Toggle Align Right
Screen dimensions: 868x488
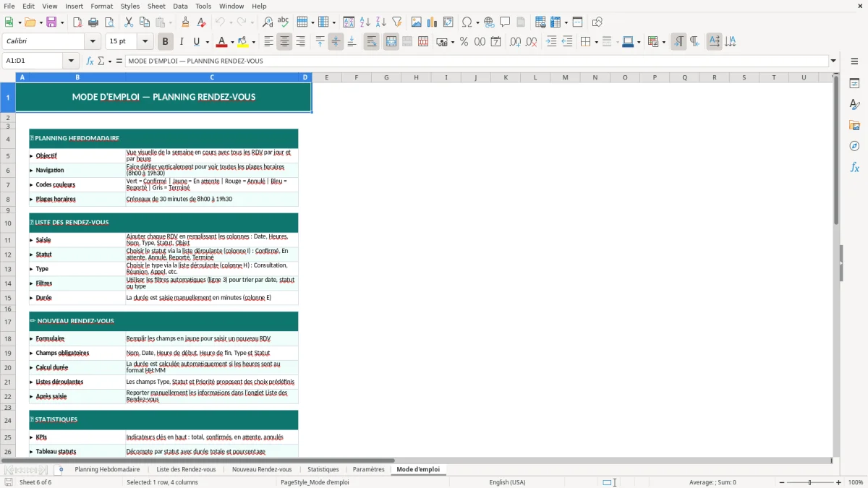click(300, 42)
